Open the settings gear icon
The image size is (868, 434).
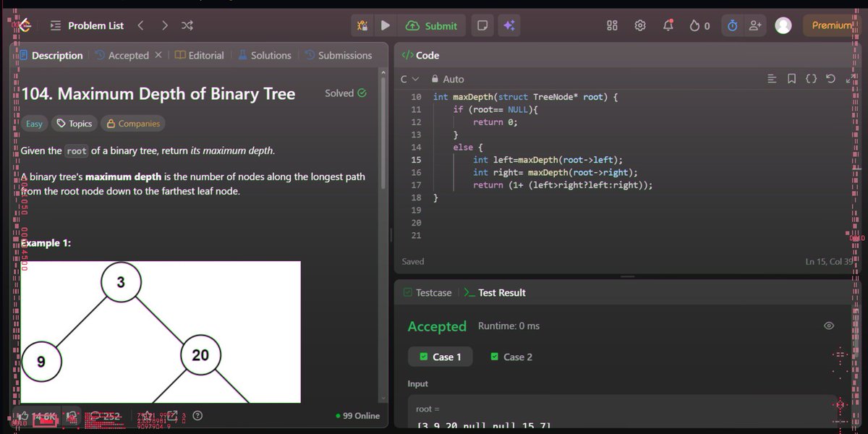639,25
